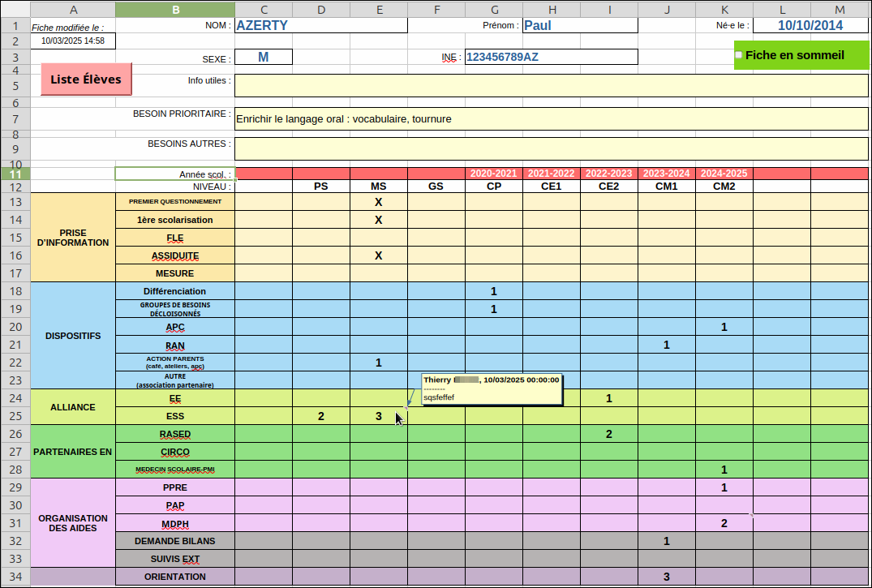
Task: Click the comment note by Thierry
Action: pyautogui.click(x=492, y=388)
